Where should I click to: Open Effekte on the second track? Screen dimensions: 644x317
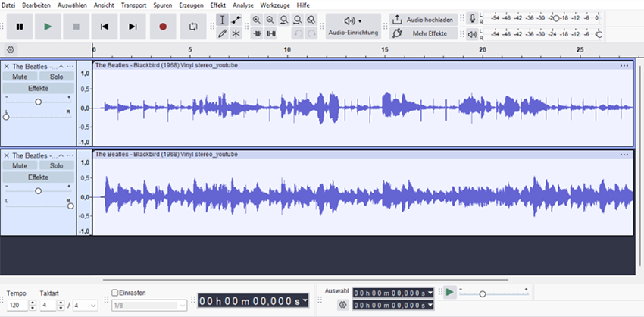[38, 177]
